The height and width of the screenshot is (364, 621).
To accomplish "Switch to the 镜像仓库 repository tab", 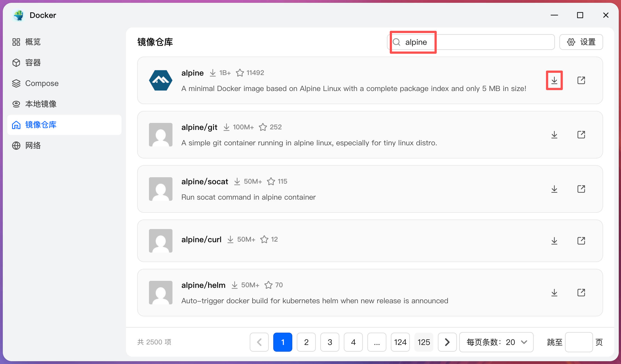I will [41, 125].
